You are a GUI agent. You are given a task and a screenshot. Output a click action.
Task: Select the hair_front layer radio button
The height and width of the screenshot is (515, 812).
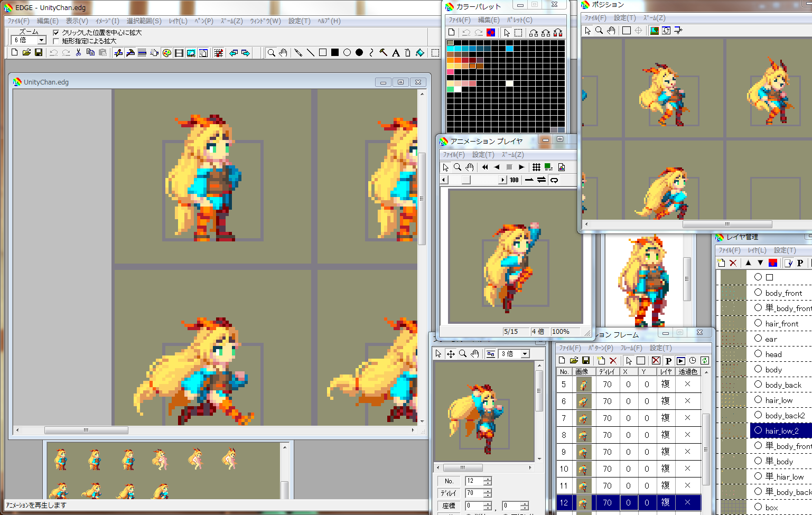(x=759, y=323)
